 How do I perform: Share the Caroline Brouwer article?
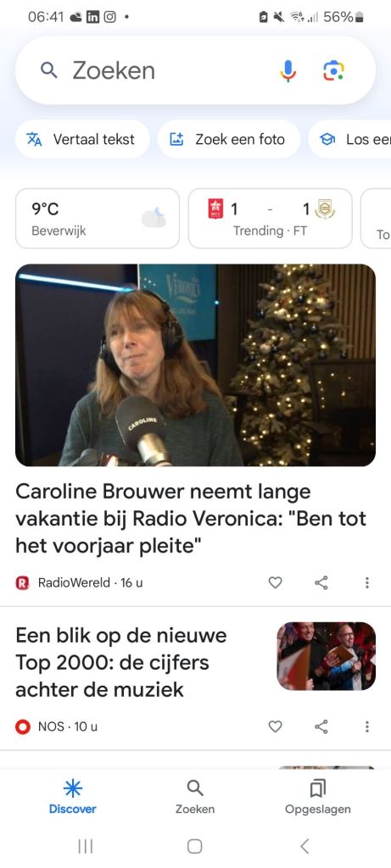coord(321,582)
